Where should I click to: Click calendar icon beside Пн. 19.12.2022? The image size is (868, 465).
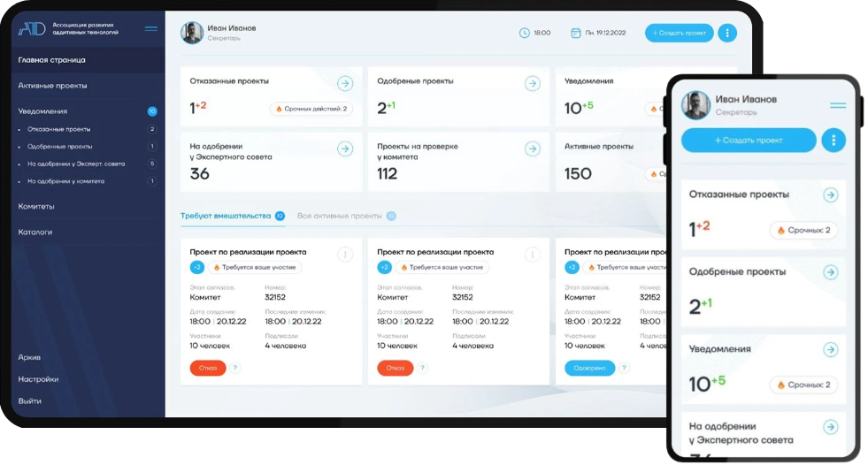[576, 34]
